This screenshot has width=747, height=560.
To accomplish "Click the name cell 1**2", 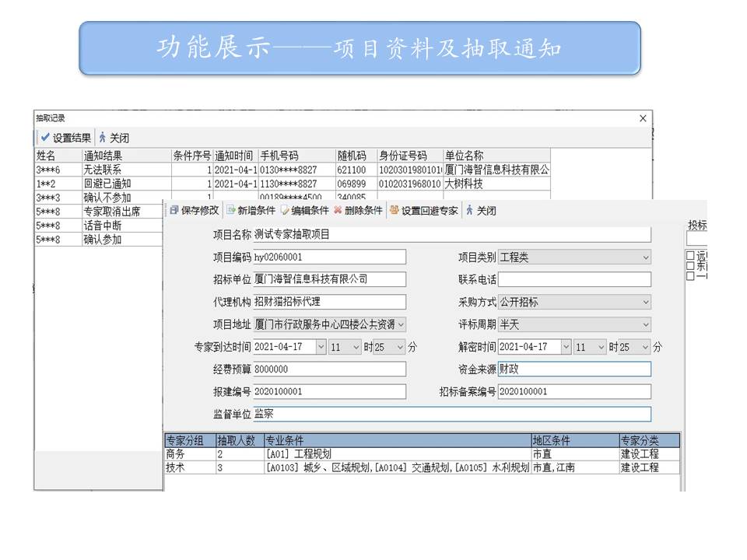I will point(58,184).
